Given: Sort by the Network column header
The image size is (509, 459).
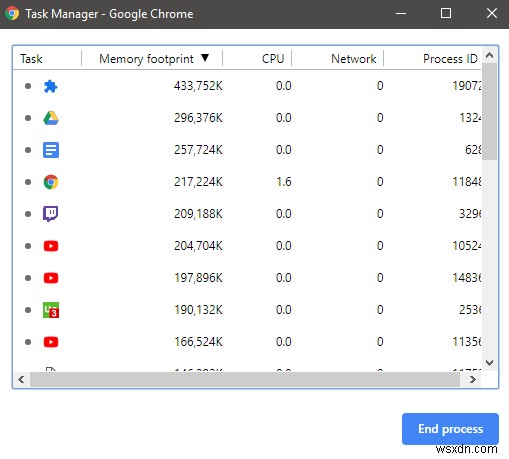Looking at the screenshot, I should click(354, 59).
